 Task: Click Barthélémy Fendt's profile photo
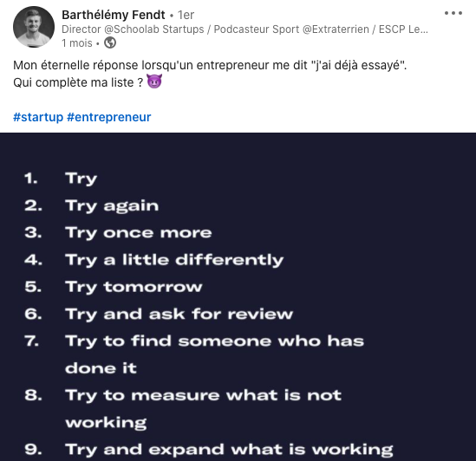(x=34, y=27)
